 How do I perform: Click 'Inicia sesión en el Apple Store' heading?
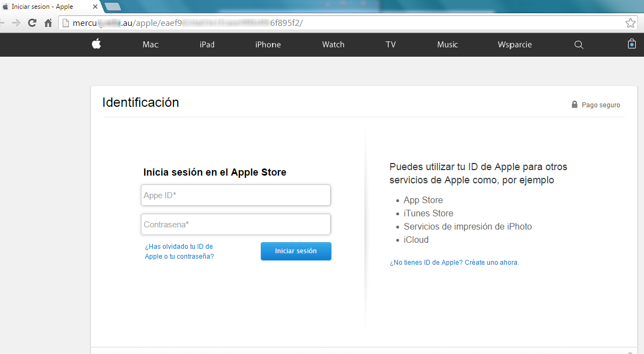click(x=215, y=172)
